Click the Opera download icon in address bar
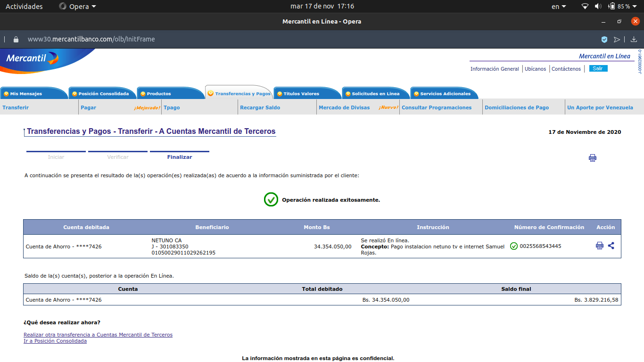Viewport: 644px width, 362px height. tap(634, 40)
